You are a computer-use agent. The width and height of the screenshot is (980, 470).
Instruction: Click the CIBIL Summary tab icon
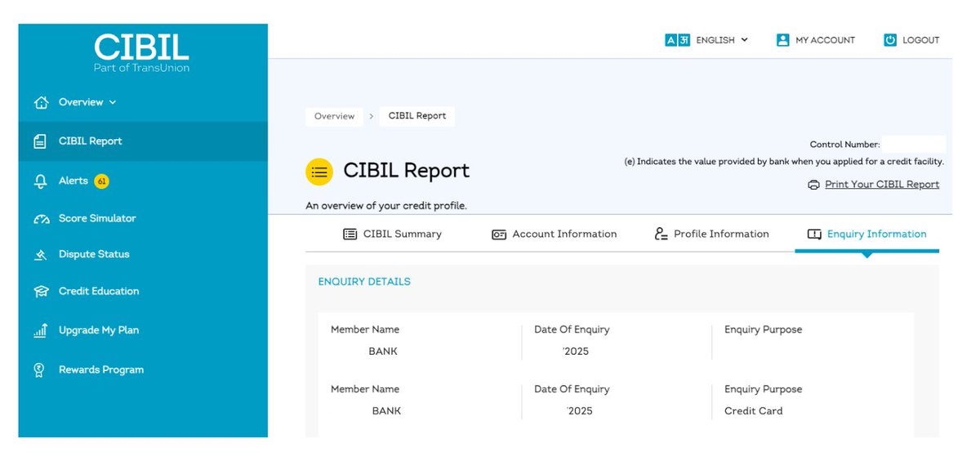click(350, 234)
